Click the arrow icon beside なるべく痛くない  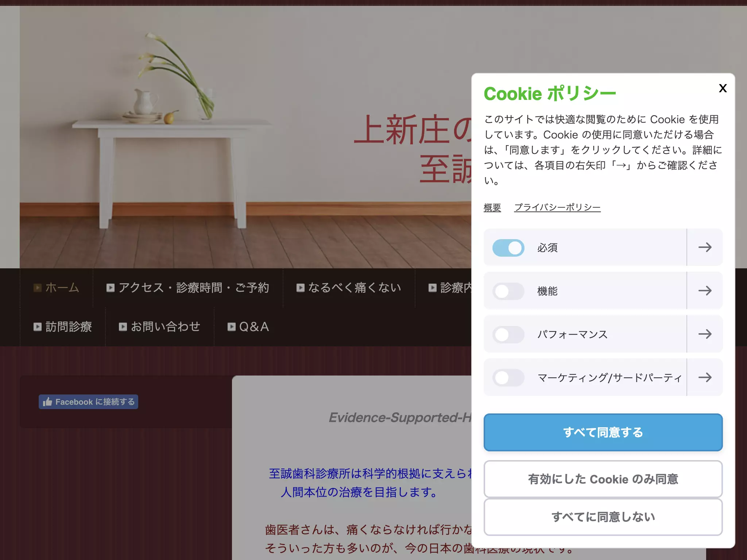click(x=301, y=288)
